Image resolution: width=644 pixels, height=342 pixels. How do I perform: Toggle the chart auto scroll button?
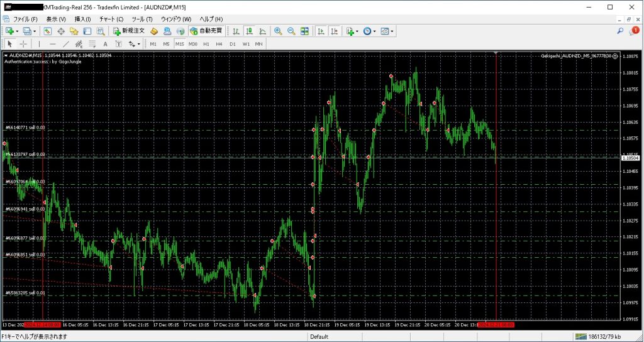pos(321,31)
